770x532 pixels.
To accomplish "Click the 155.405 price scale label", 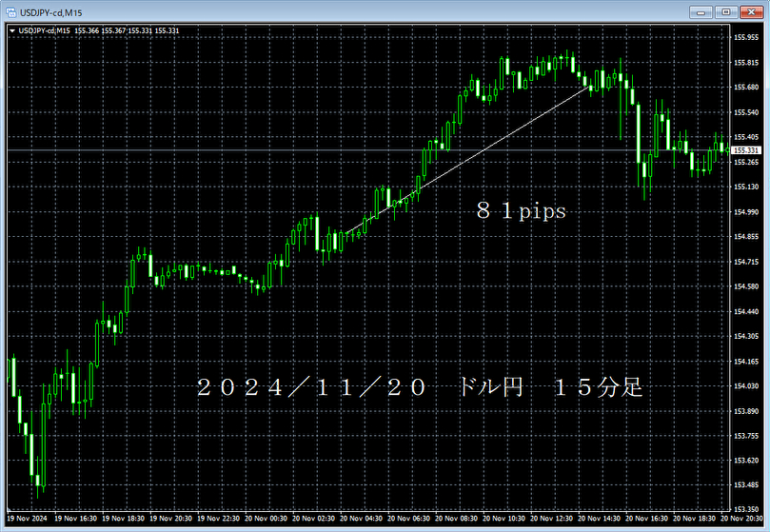I will coord(746,137).
